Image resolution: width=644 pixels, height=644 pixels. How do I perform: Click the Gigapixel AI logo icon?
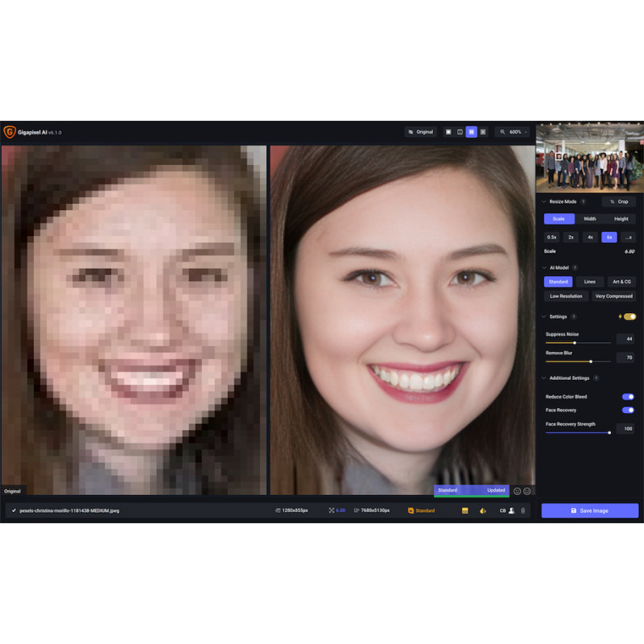click(10, 132)
